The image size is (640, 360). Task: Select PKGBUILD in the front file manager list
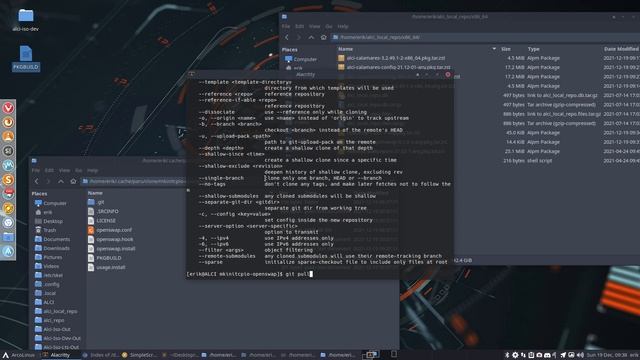(x=104, y=258)
